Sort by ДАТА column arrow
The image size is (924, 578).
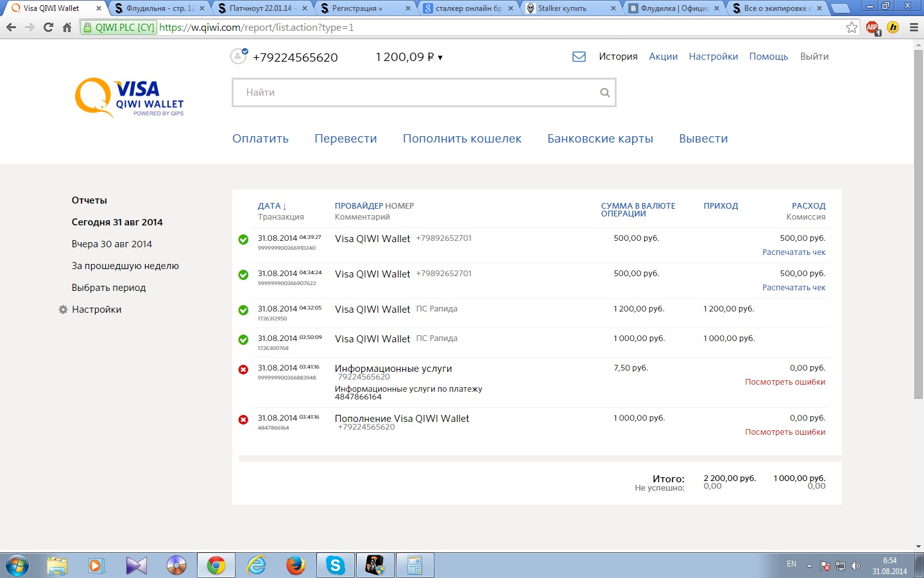(x=284, y=207)
